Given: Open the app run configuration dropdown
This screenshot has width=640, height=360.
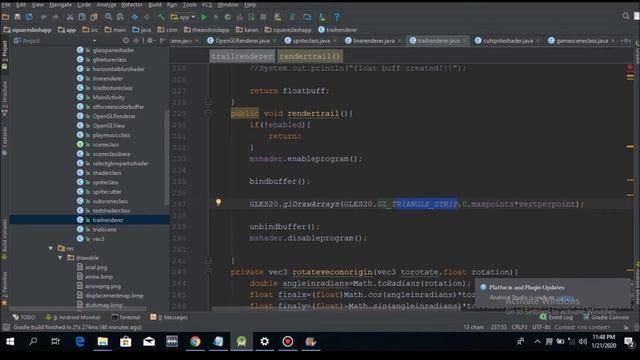Looking at the screenshot, I should 183,17.
